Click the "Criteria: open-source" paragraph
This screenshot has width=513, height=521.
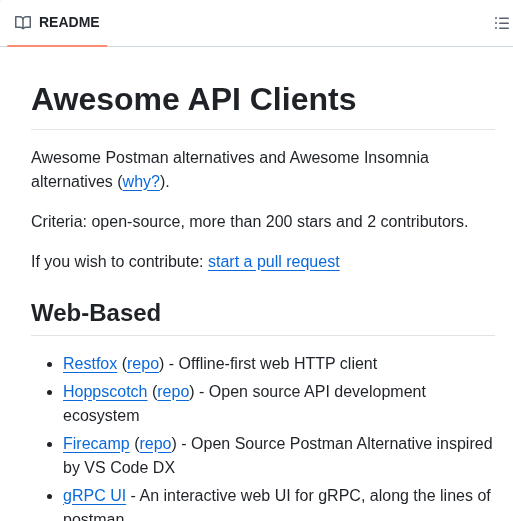tap(250, 222)
